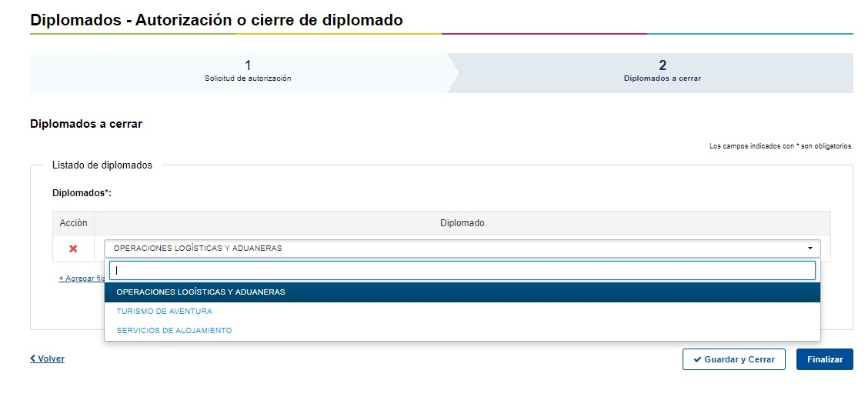This screenshot has width=868, height=407.
Task: Select Turismo de Aventura from the list
Action: click(165, 312)
